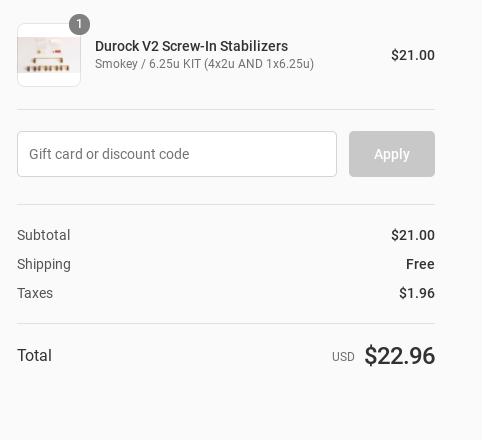Click the Subtotal label
Image resolution: width=482 pixels, height=440 pixels.
[44, 235]
